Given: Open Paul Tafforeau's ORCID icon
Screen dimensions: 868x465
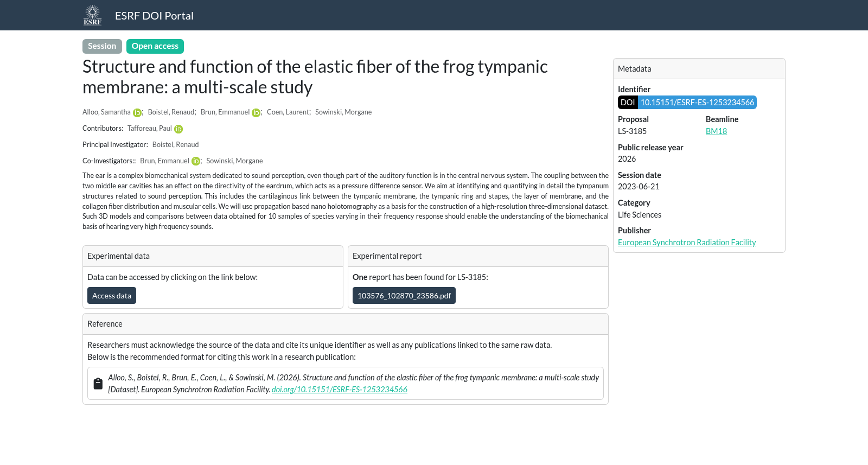Looking at the screenshot, I should pos(178,129).
